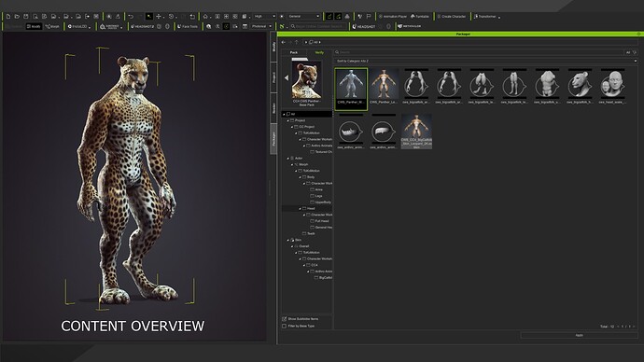Screen dimensions: 644x362
Task: Open the Substance Painter plugin button
Action: pos(109,26)
